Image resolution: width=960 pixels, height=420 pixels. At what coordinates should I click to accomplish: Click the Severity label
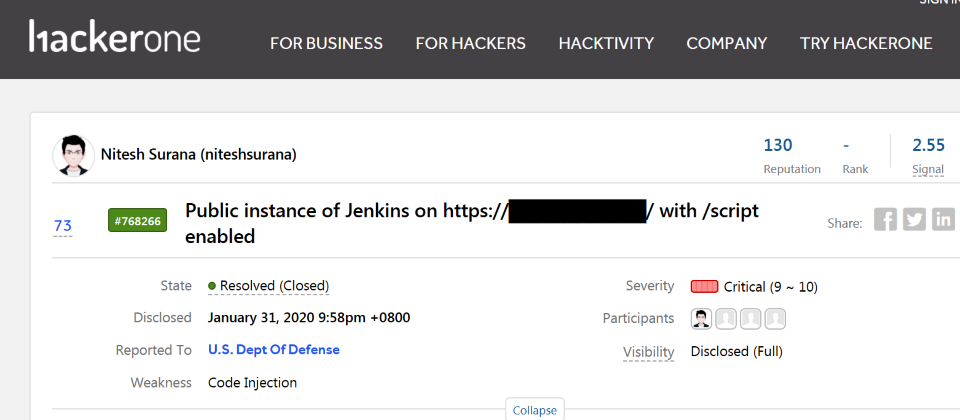click(x=650, y=286)
